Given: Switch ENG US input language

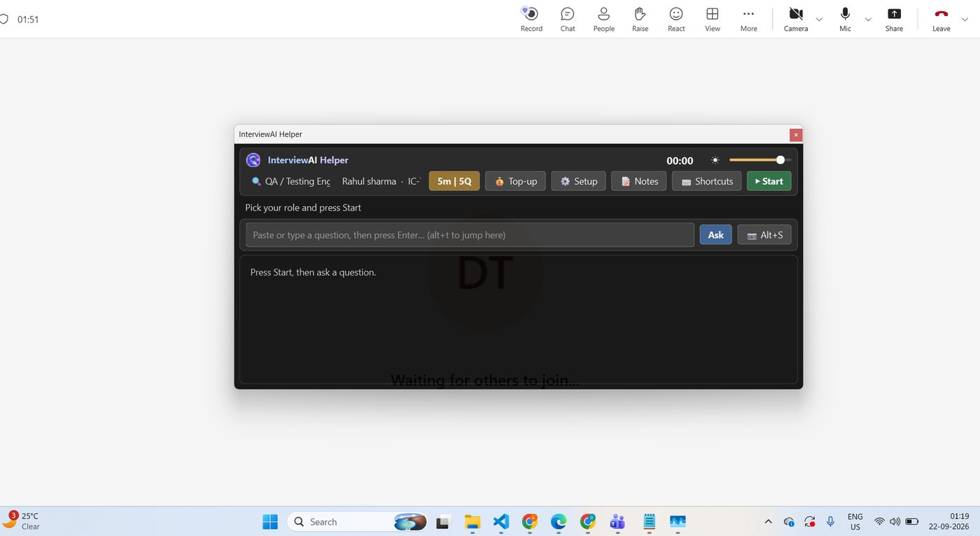Looking at the screenshot, I should pyautogui.click(x=855, y=521).
